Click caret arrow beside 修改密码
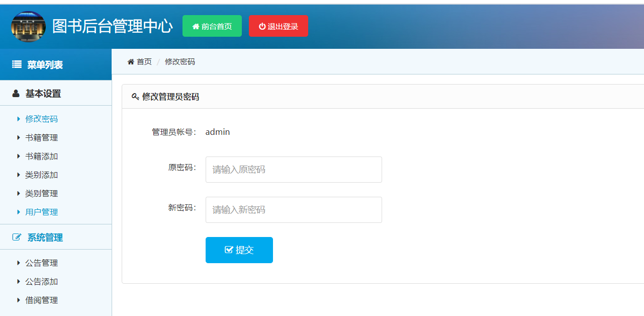The width and height of the screenshot is (644, 316). pyautogui.click(x=19, y=119)
